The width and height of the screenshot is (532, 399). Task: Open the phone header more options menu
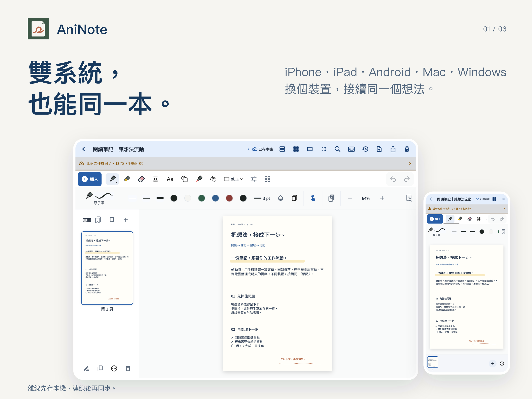tap(503, 199)
